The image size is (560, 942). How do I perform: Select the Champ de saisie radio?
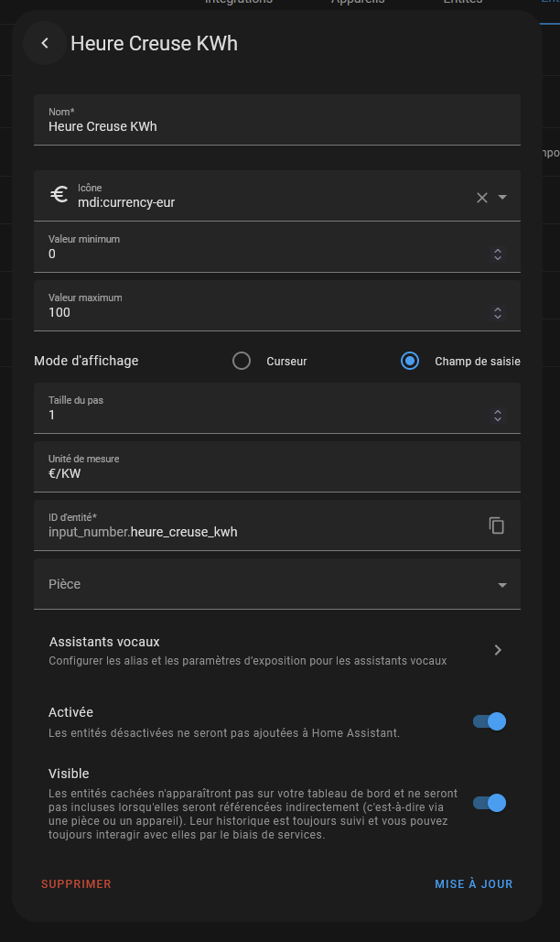coord(410,361)
